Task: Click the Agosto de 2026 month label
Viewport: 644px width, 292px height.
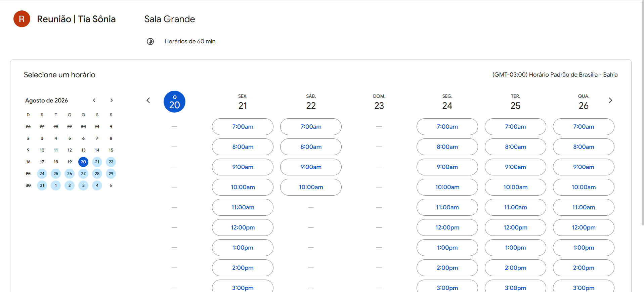Action: click(x=46, y=100)
